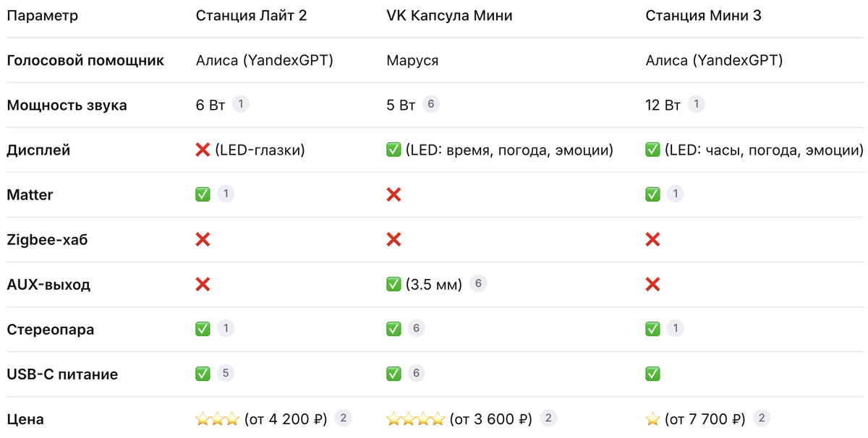Click citation badge next to 12 Вт

pyautogui.click(x=696, y=105)
